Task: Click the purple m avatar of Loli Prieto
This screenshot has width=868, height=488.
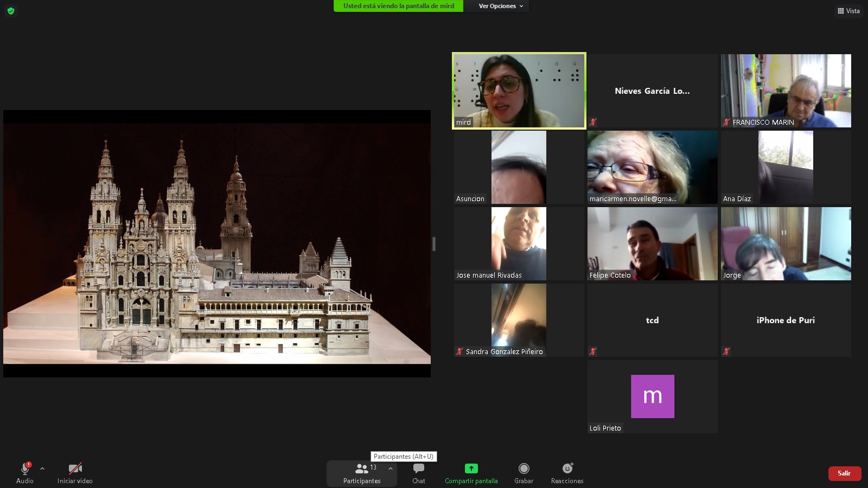Action: (x=652, y=396)
